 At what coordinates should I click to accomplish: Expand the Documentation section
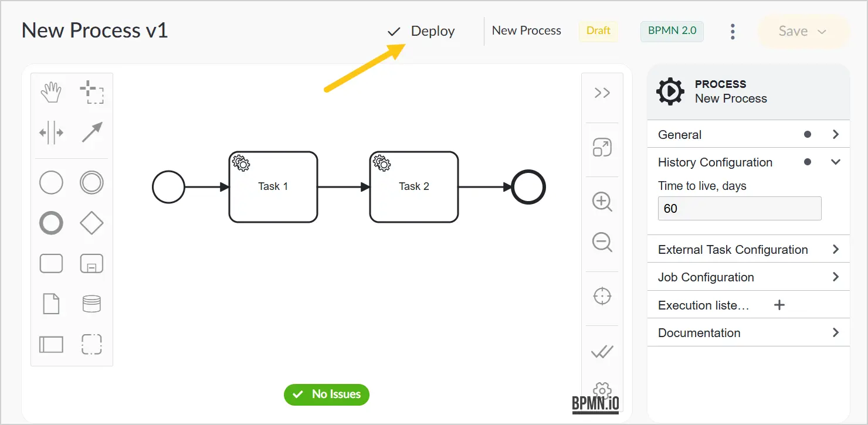pyautogui.click(x=748, y=333)
